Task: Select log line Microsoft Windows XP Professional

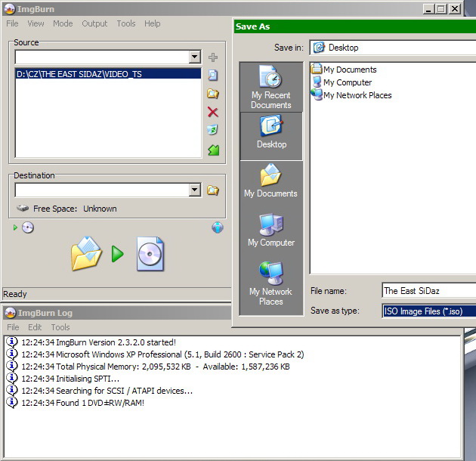Action: 162,354
